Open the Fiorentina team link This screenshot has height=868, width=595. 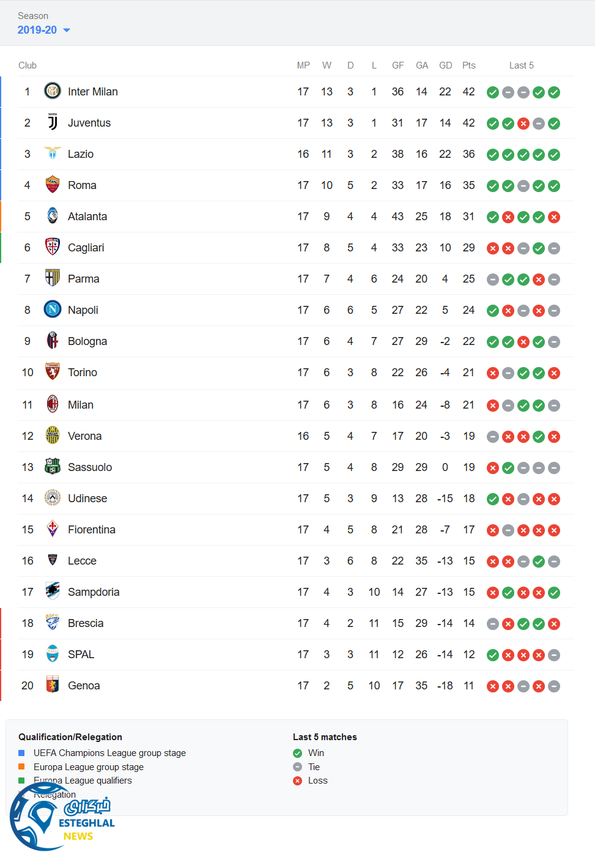92,530
